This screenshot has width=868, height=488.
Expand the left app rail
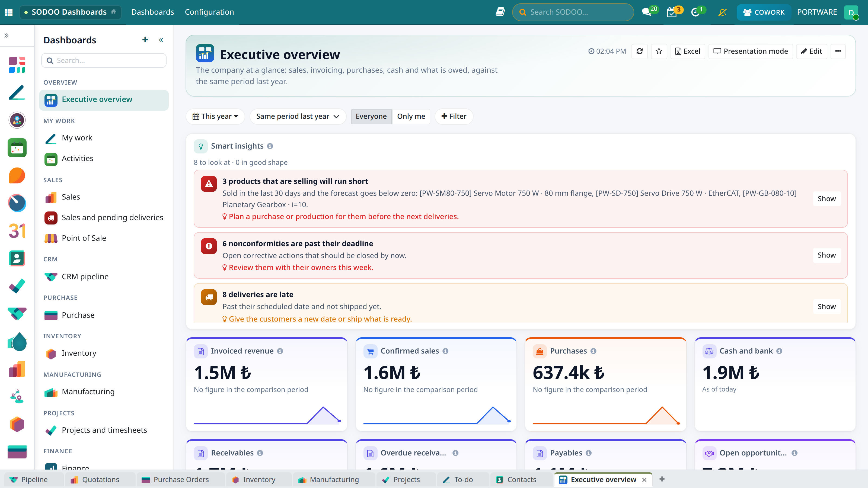7,35
